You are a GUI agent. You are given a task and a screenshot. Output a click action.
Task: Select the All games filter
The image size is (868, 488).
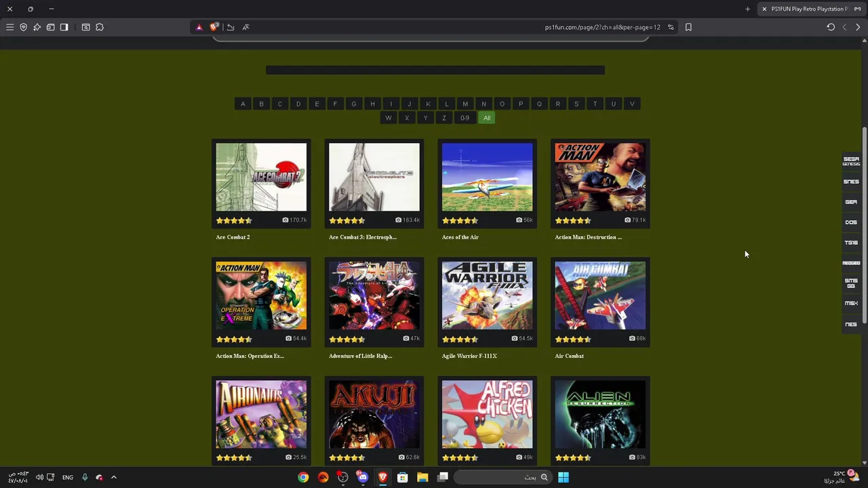click(x=487, y=118)
